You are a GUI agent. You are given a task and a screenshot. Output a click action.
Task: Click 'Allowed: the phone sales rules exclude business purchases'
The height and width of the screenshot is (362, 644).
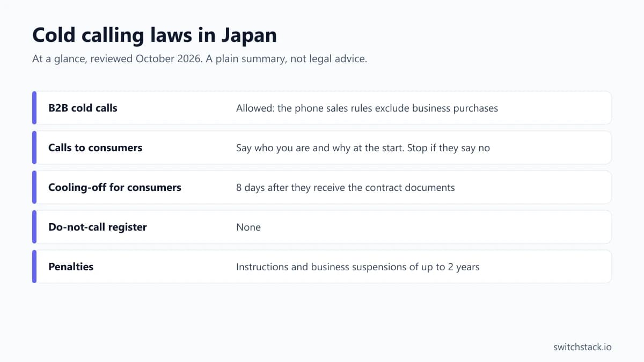click(x=367, y=108)
